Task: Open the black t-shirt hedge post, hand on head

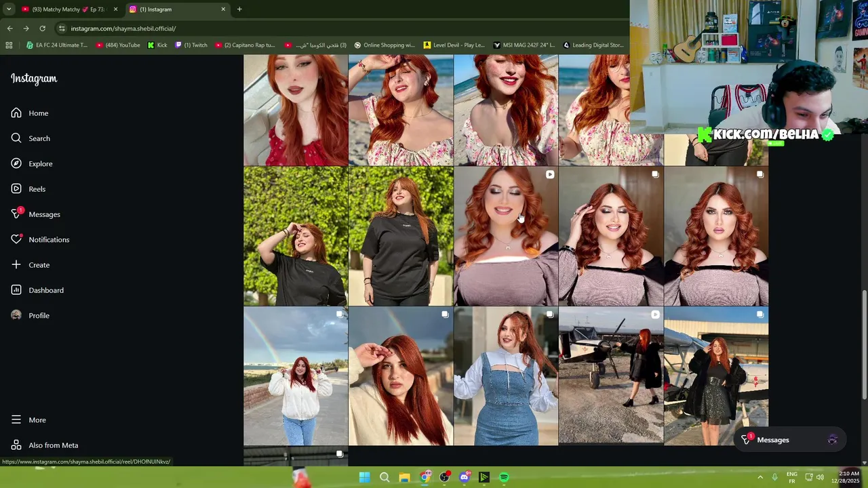Action: (x=296, y=237)
